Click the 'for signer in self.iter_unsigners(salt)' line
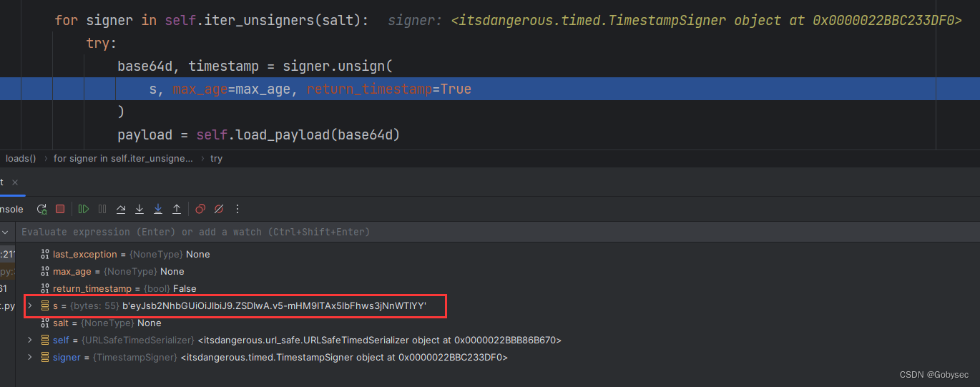The width and height of the screenshot is (980, 387). pos(212,21)
